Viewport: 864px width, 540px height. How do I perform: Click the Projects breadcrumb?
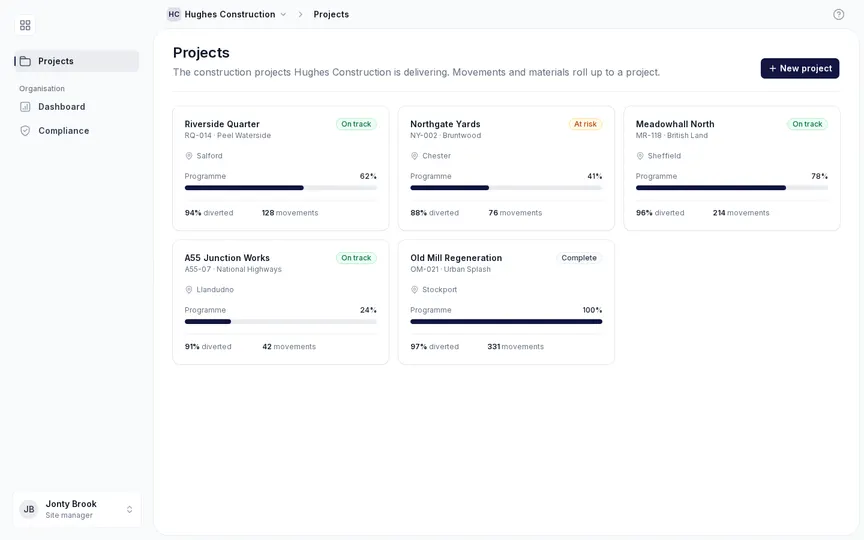[331, 14]
